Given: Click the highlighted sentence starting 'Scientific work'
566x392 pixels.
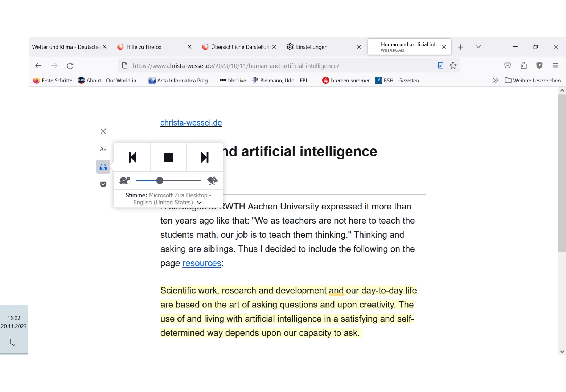Looking at the screenshot, I should coord(288,312).
